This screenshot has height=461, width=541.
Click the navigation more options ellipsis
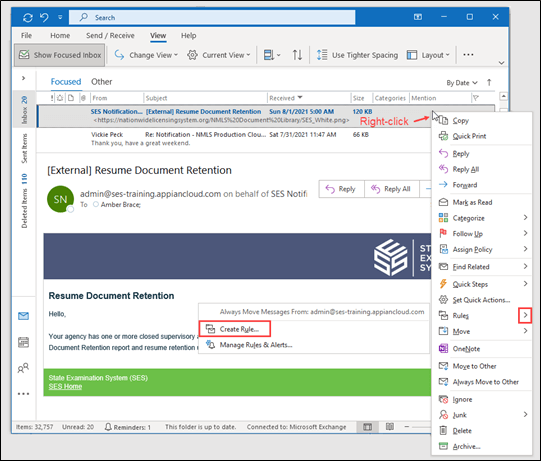(x=23, y=394)
